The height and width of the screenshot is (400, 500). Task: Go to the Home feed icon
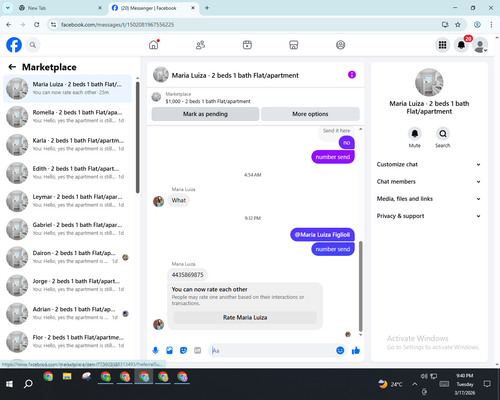click(x=154, y=45)
